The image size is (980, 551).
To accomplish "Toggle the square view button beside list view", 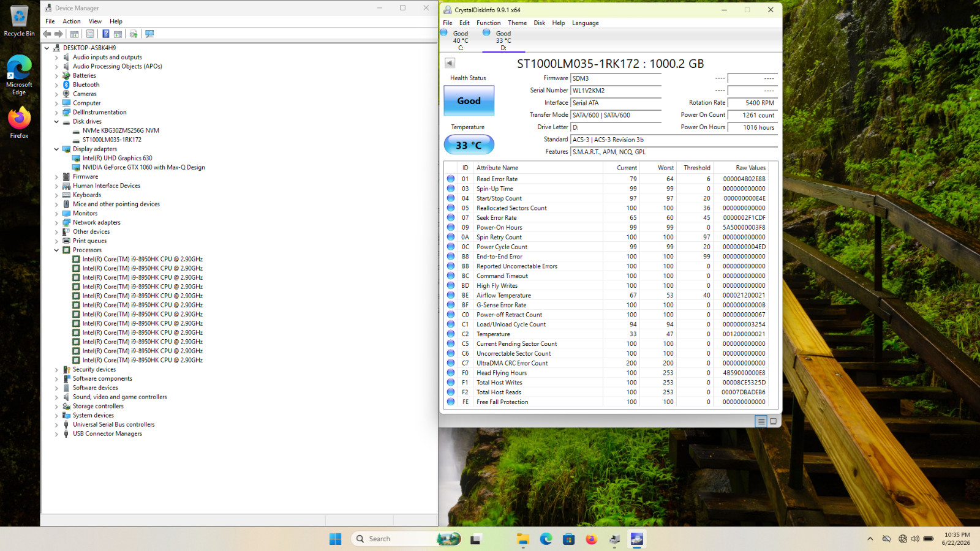I will 773,421.
